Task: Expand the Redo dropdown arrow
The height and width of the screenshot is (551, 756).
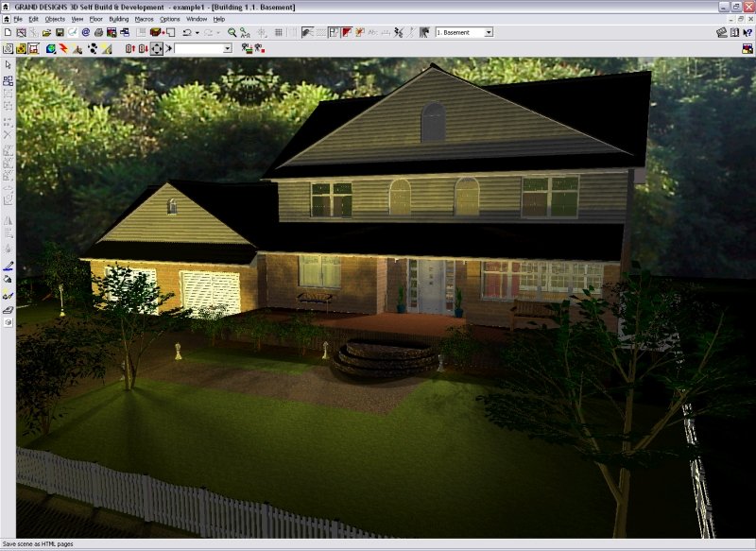Action: pos(217,33)
